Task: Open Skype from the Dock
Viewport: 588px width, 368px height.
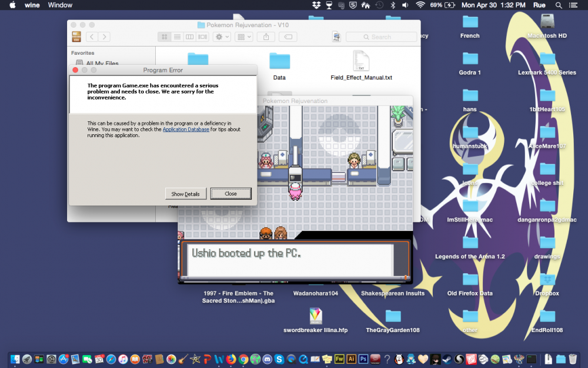Action: tap(279, 359)
